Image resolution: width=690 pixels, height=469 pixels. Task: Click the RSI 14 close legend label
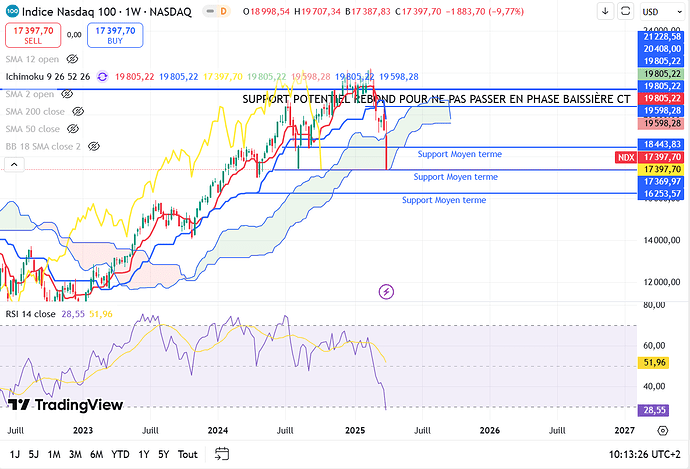pos(30,314)
